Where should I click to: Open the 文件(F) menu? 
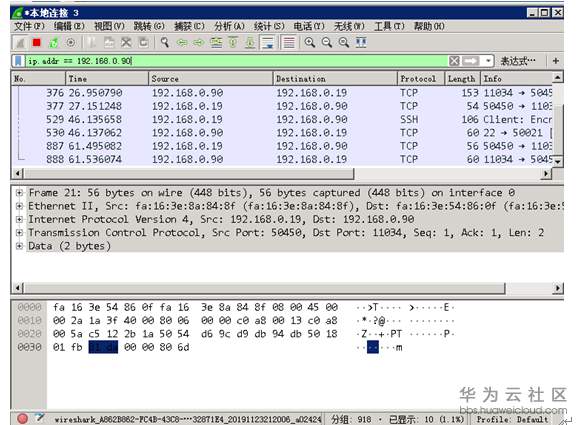click(29, 26)
